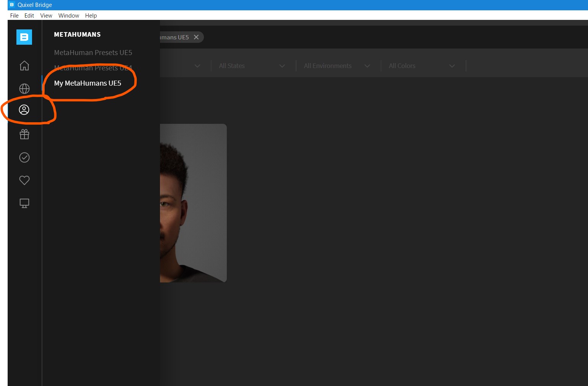Select MetaHuman Presets UE4 category
The height and width of the screenshot is (386, 588).
coord(93,68)
